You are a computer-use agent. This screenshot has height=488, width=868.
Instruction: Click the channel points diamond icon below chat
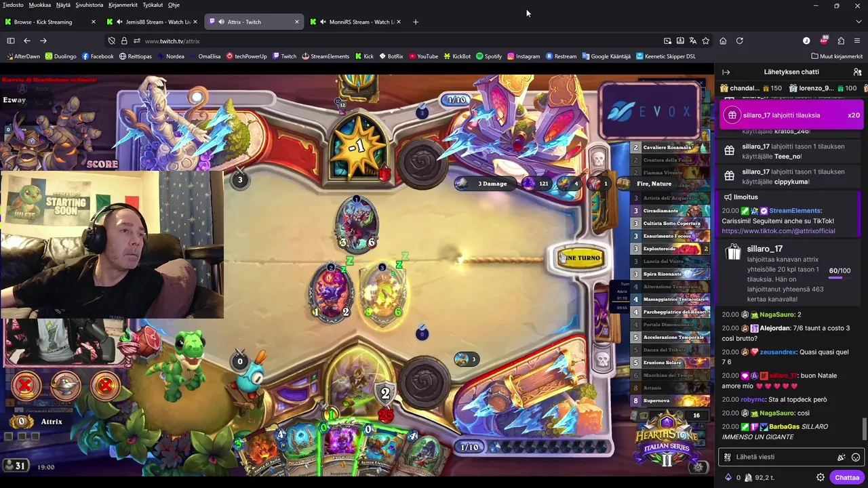click(728, 477)
